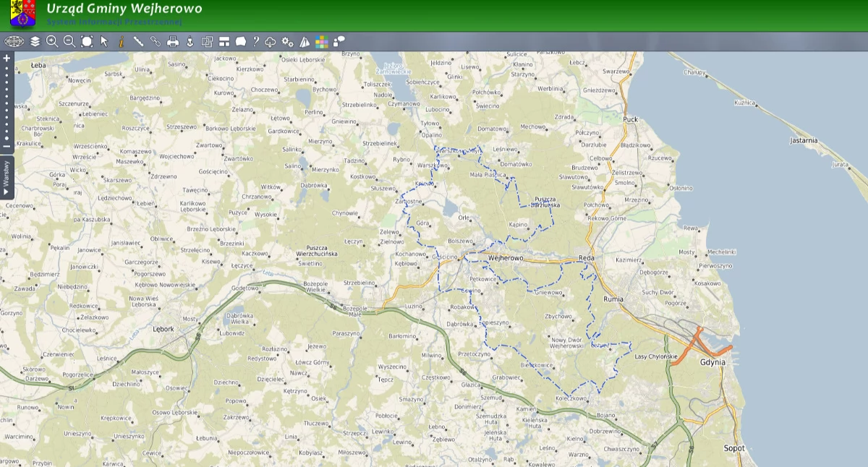Click the Gdynia city label
The image size is (868, 467).
coord(712,362)
